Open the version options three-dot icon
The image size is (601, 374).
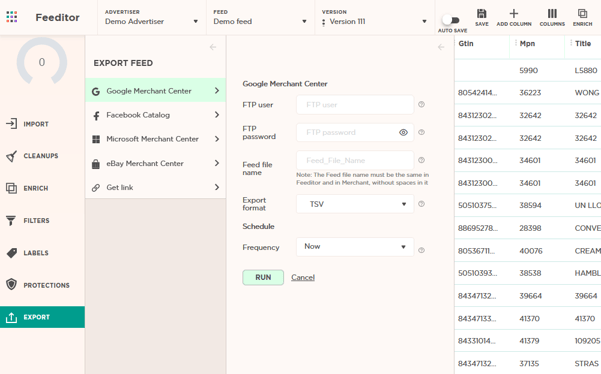click(x=323, y=23)
